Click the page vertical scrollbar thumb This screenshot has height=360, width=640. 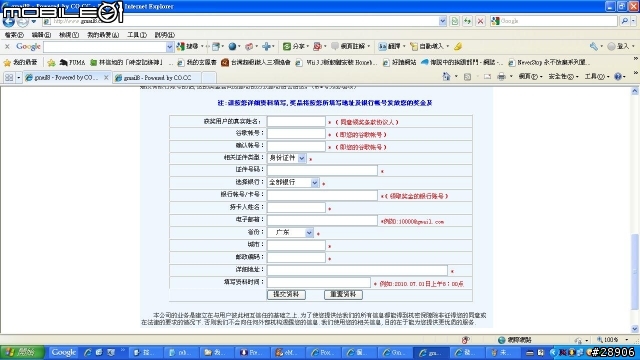click(635, 271)
